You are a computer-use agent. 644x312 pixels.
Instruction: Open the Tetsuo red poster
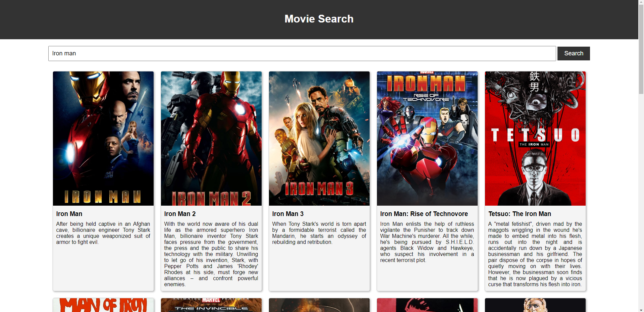point(535,138)
